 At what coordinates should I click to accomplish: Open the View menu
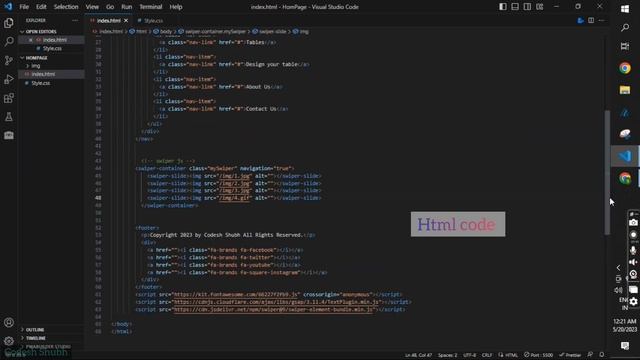pos(92,7)
